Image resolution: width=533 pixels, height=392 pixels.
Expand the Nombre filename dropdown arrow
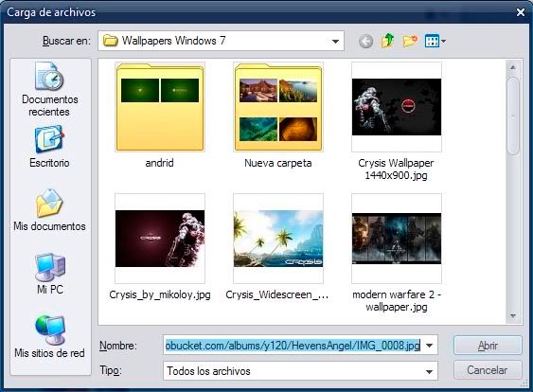click(429, 346)
